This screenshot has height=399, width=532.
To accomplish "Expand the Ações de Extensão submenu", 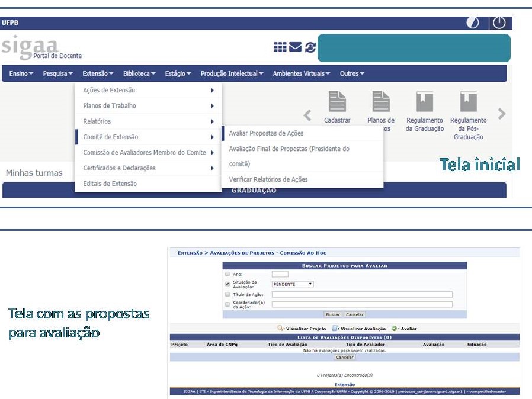I will [148, 91].
